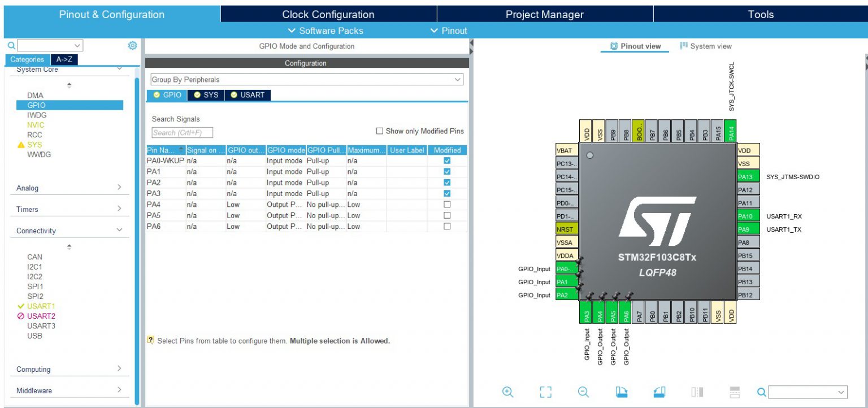Rotate the chip view clockwise

tap(622, 392)
